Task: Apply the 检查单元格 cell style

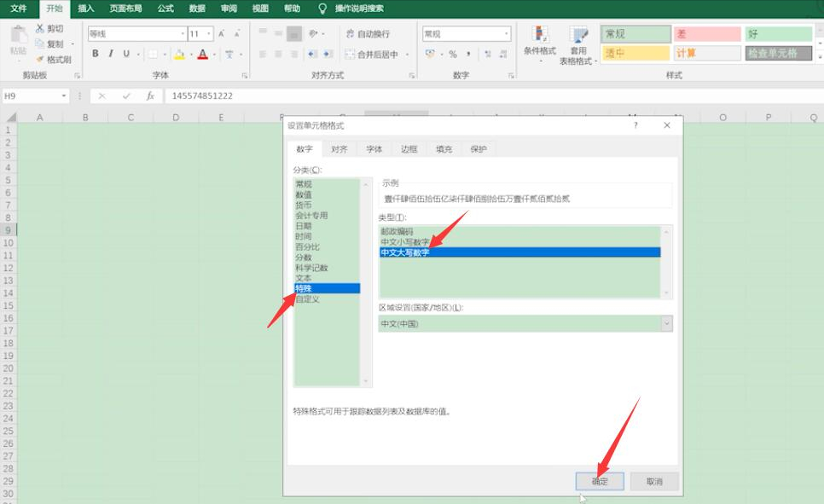Action: [779, 53]
